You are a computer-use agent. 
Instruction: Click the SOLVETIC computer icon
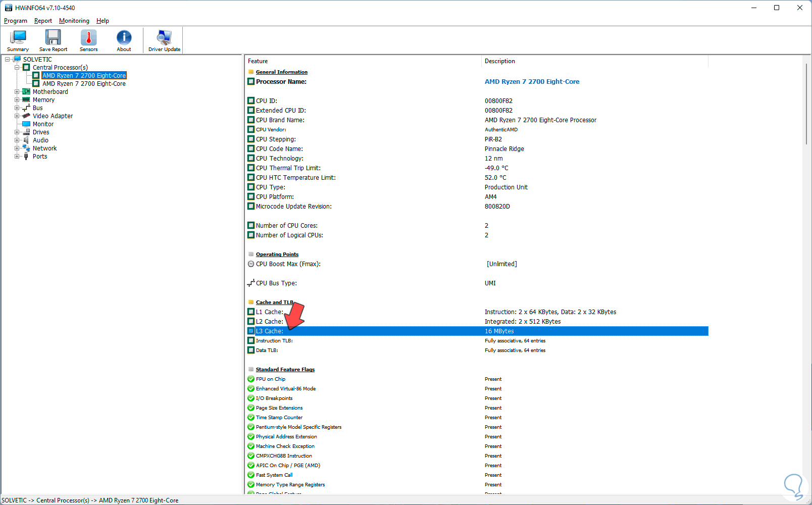point(17,60)
